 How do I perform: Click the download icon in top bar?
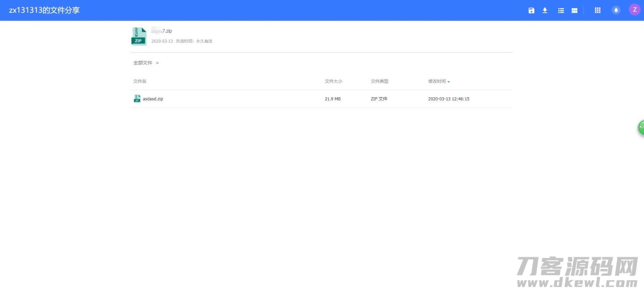(545, 10)
